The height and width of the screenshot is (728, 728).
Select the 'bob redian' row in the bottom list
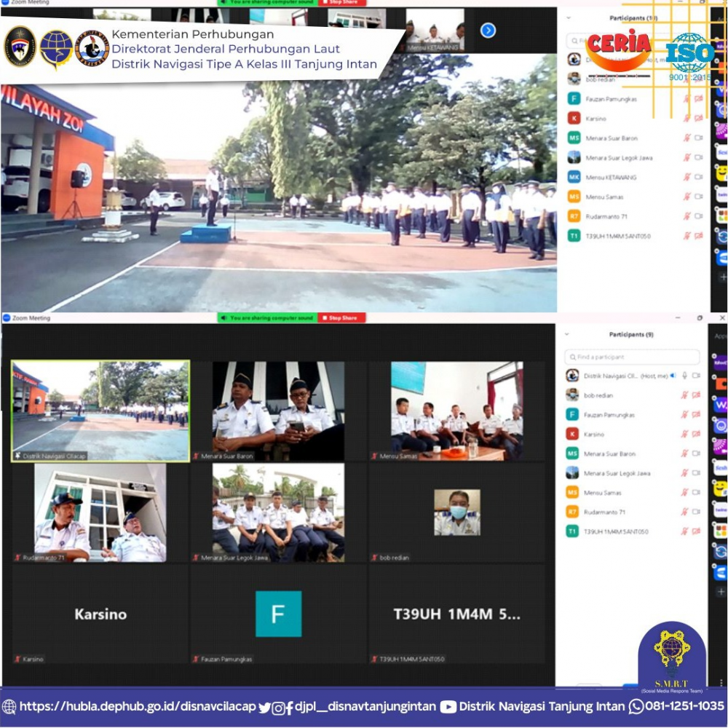pos(632,395)
